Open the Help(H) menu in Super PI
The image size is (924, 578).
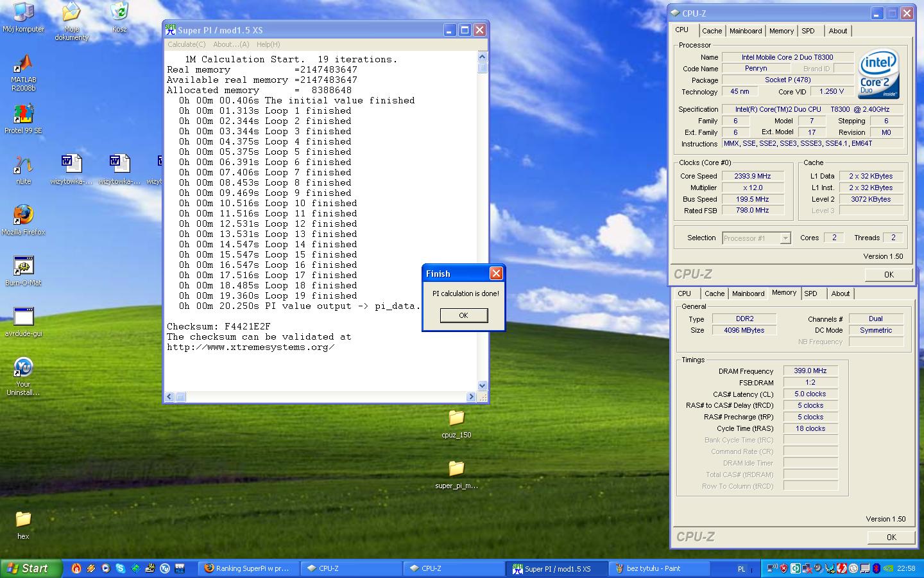[268, 44]
